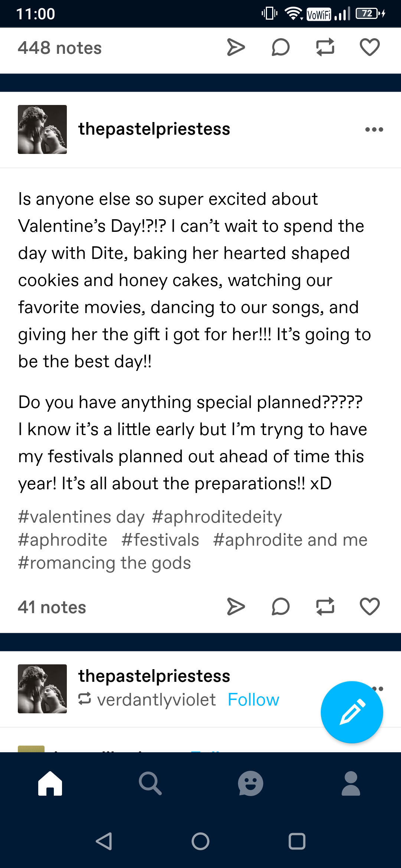View the 41 notes list
401x868 pixels.
point(52,607)
